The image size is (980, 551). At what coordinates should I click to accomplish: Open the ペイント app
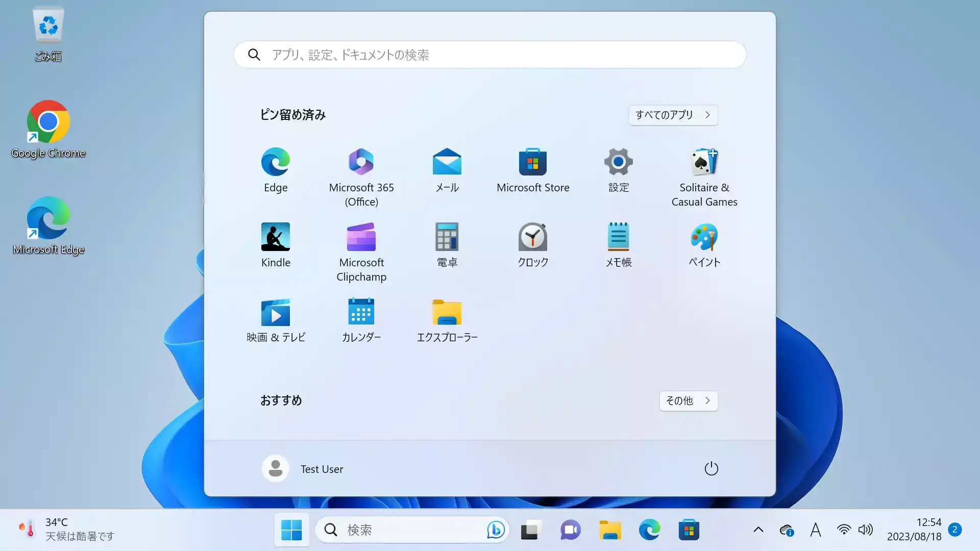click(704, 245)
